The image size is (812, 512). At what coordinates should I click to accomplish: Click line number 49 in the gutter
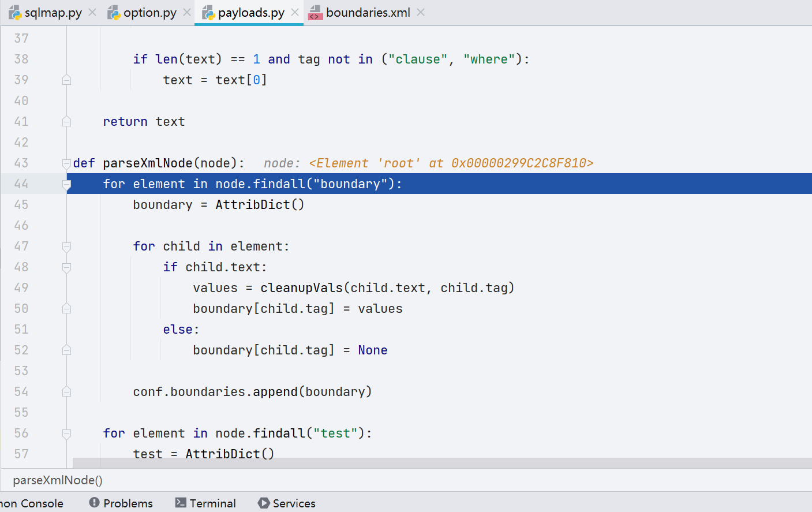point(21,288)
